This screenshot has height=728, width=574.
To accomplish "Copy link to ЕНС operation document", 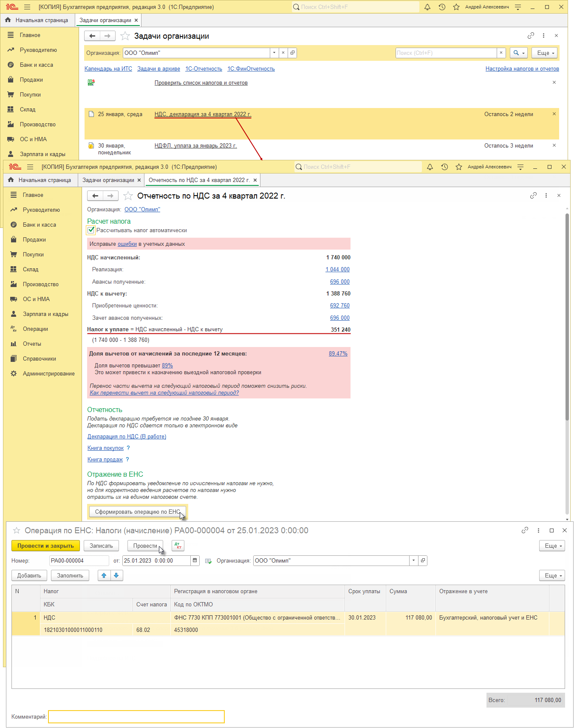I will [x=525, y=530].
